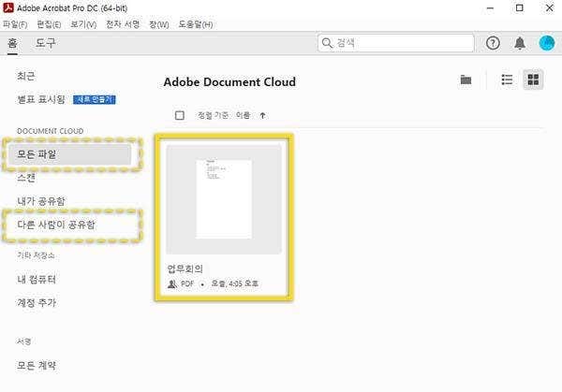
Task: Open the 창(W) menu
Action: click(x=159, y=24)
